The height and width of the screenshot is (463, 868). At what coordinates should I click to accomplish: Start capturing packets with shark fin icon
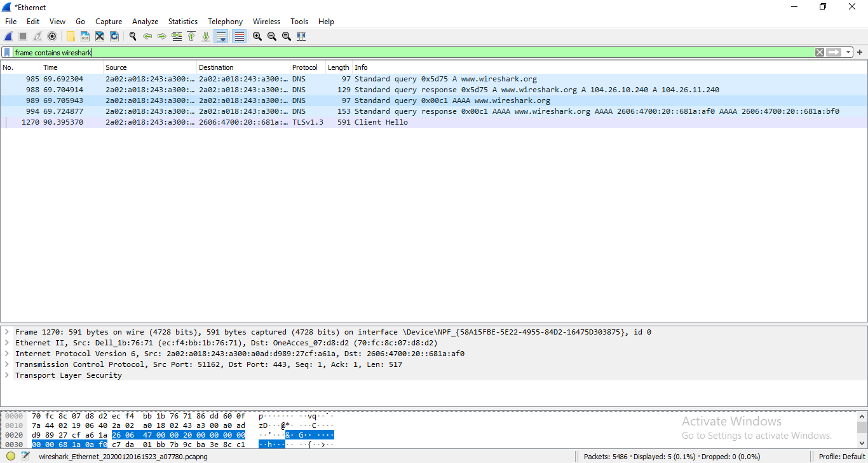(8, 36)
